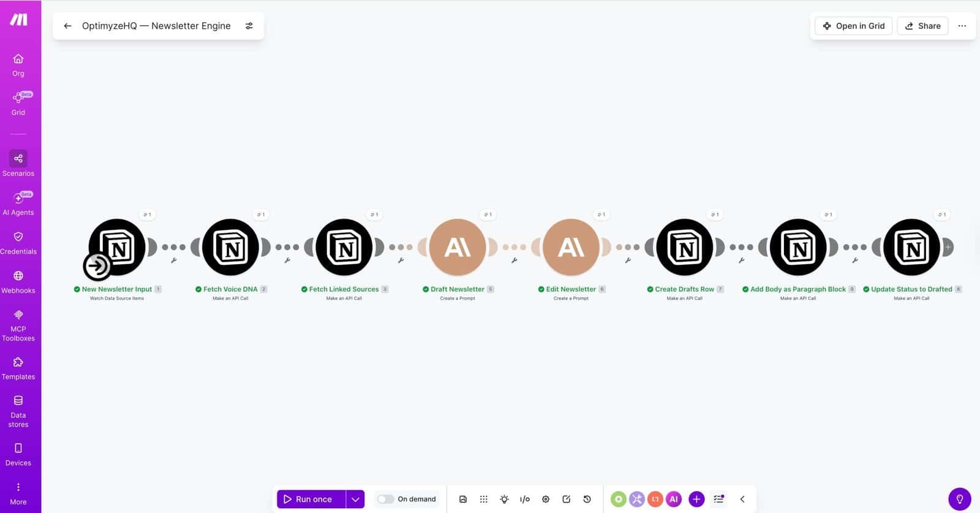Viewport: 980px width, 513px height.
Task: Open the Add Body as Paragraph Block module
Action: 798,247
